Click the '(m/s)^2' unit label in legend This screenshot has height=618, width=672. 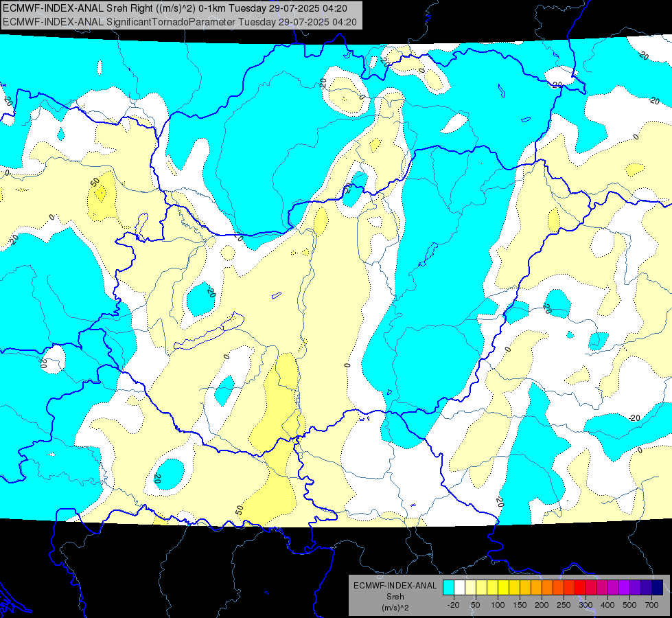coord(395,608)
